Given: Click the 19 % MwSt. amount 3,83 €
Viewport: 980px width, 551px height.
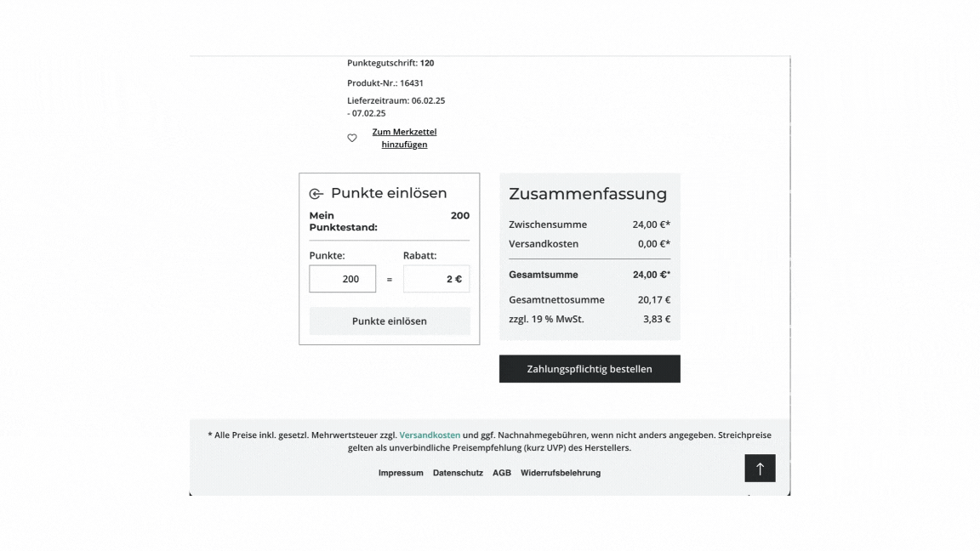Looking at the screenshot, I should pos(656,320).
